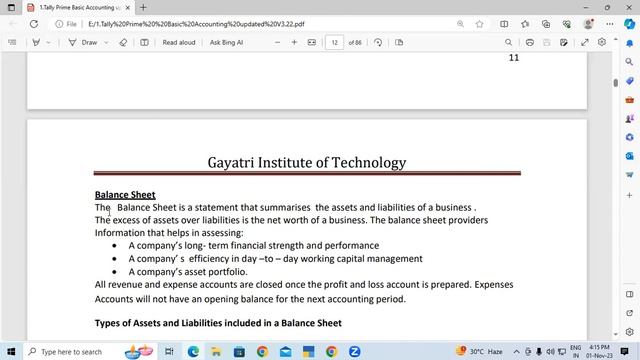This screenshot has height=360, width=640.
Task: Open the user profile avatar
Action: tap(588, 24)
